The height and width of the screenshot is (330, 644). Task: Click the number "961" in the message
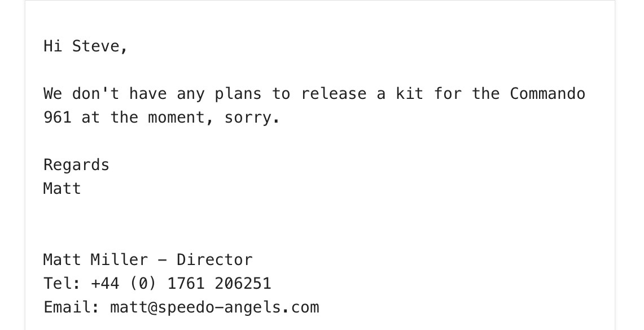[58, 118]
